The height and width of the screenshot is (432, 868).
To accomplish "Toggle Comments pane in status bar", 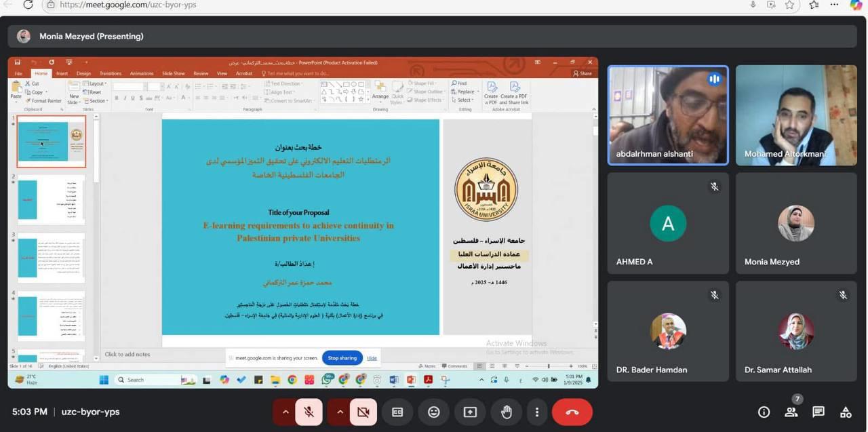I will coord(454,366).
